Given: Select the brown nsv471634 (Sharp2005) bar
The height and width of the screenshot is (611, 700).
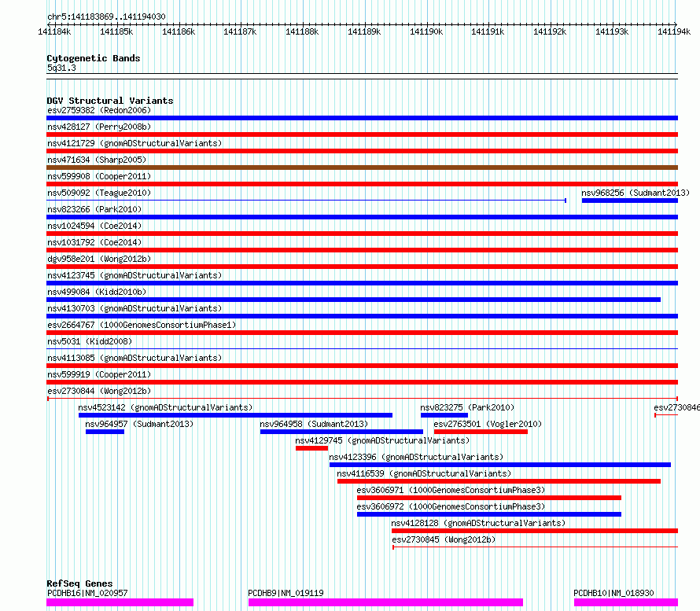Looking at the screenshot, I should [362, 167].
